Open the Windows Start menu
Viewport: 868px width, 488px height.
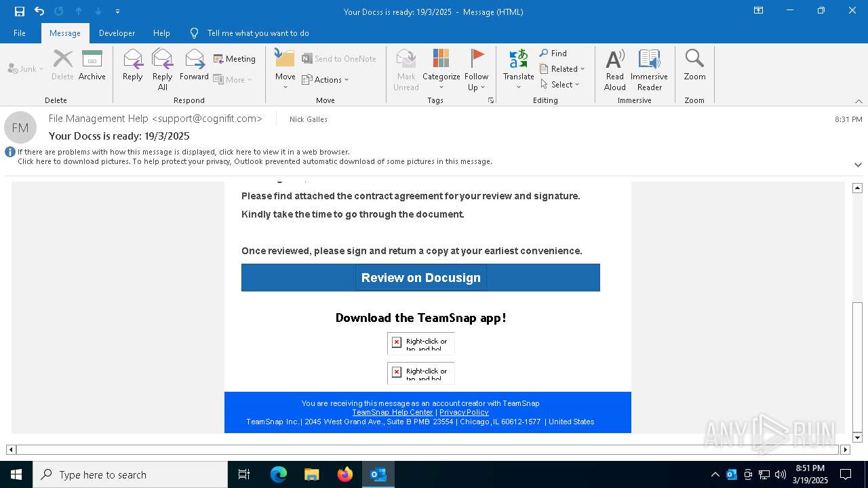[x=16, y=474]
